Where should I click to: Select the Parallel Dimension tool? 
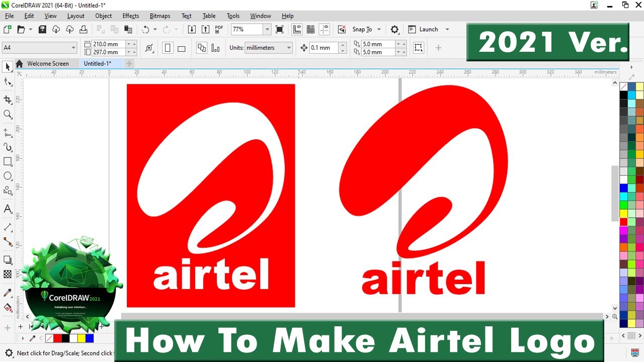click(x=8, y=227)
